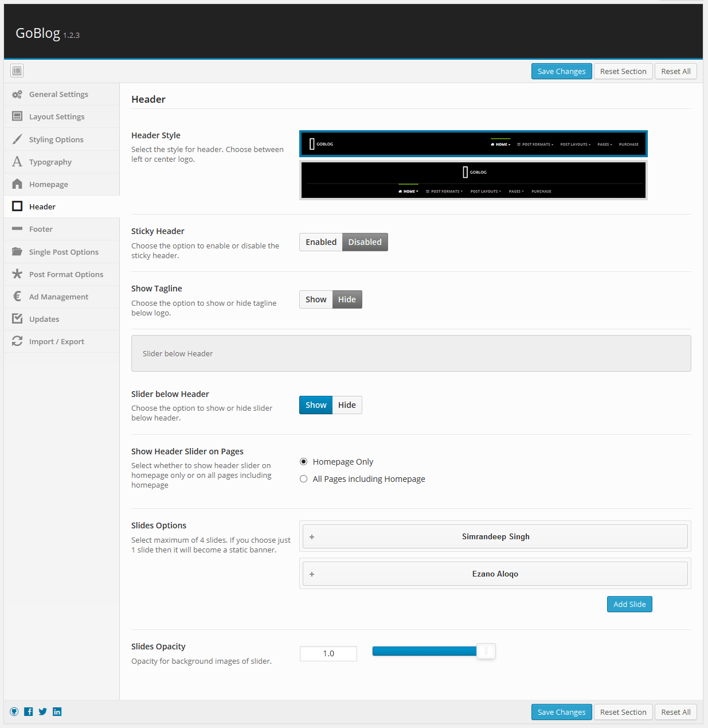Viewport: 708px width, 728px height.
Task: Set Sticky Header to Enabled
Action: coord(321,242)
